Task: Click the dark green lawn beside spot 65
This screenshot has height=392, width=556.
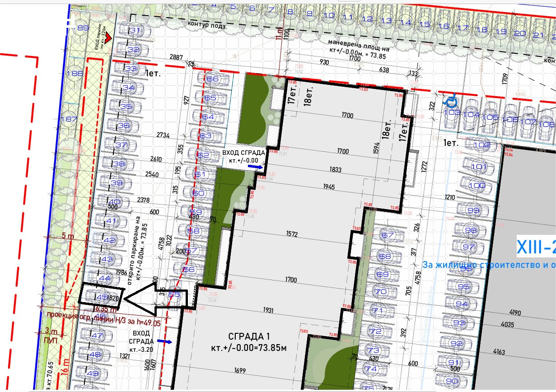Action: point(254,108)
